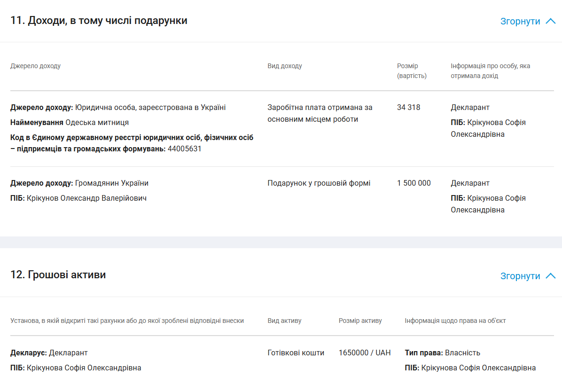Click the registry code 44005631
The height and width of the screenshot is (392, 562).
tap(185, 149)
